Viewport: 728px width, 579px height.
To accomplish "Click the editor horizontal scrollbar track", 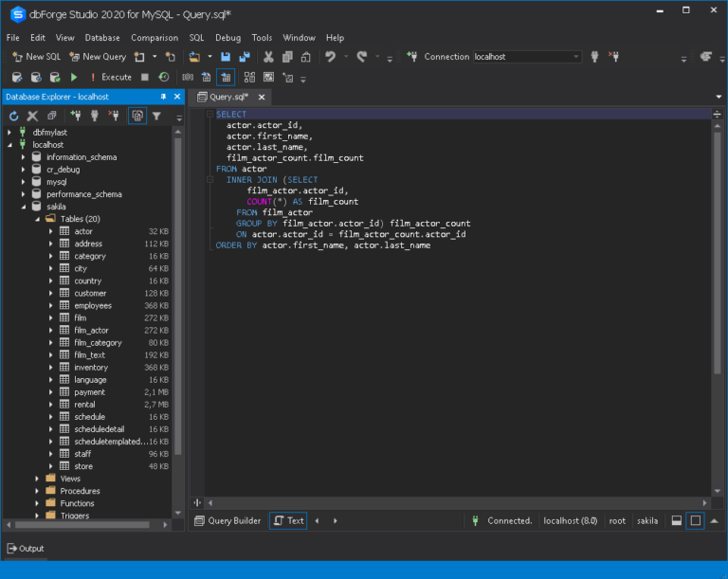I will 455,502.
